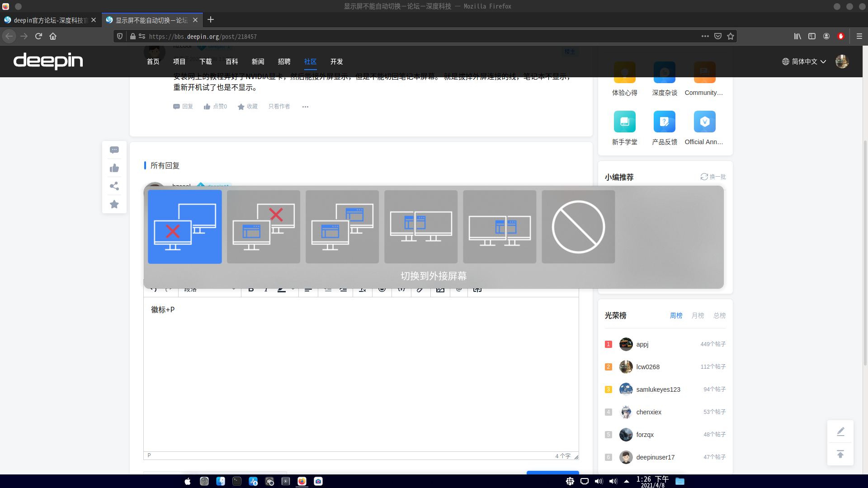868x488 pixels.
Task: Open Firefox hamburger application menu
Action: (x=859, y=36)
